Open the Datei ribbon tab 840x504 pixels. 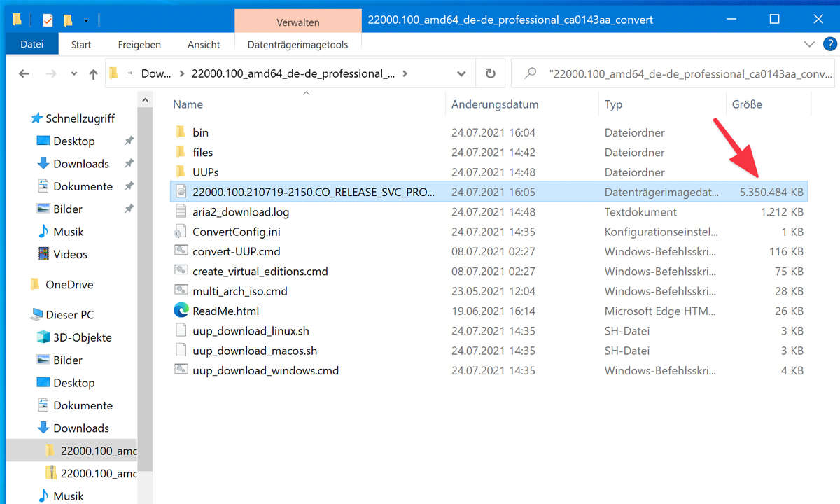click(32, 44)
